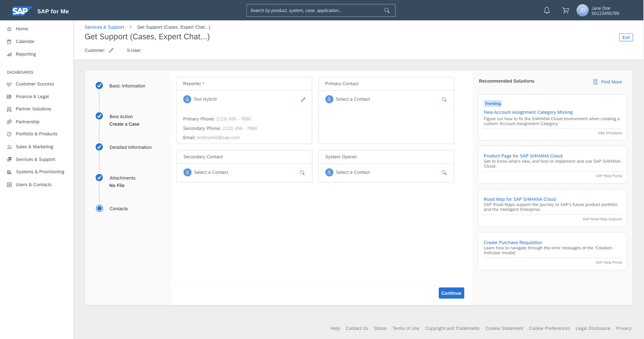Screen dimensions: 644x339
Task: Click the Users & Contacts icon
Action: (x=9, y=185)
